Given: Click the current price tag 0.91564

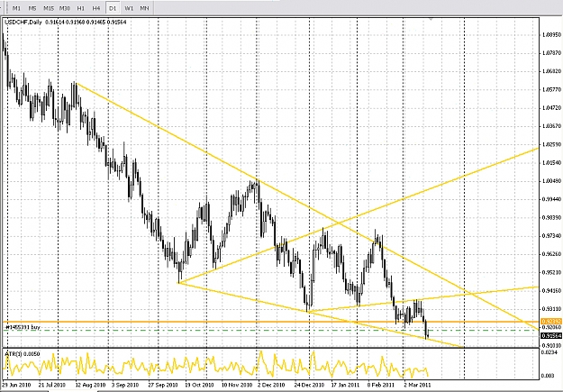Looking at the screenshot, I should coord(551,335).
